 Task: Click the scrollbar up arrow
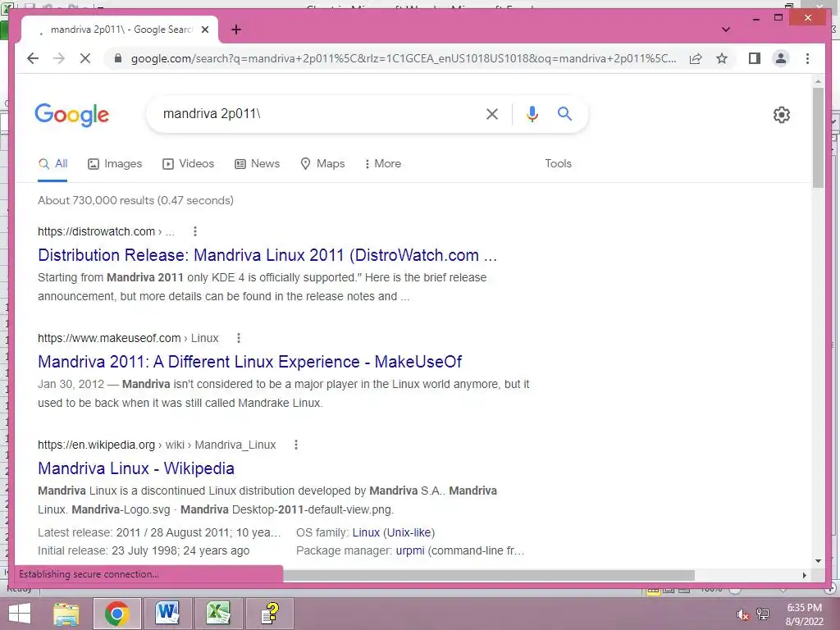point(818,81)
